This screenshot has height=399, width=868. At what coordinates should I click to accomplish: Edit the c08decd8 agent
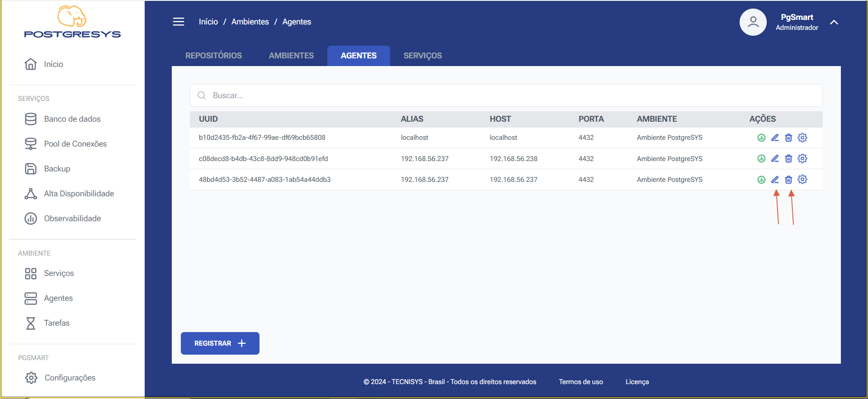point(775,158)
